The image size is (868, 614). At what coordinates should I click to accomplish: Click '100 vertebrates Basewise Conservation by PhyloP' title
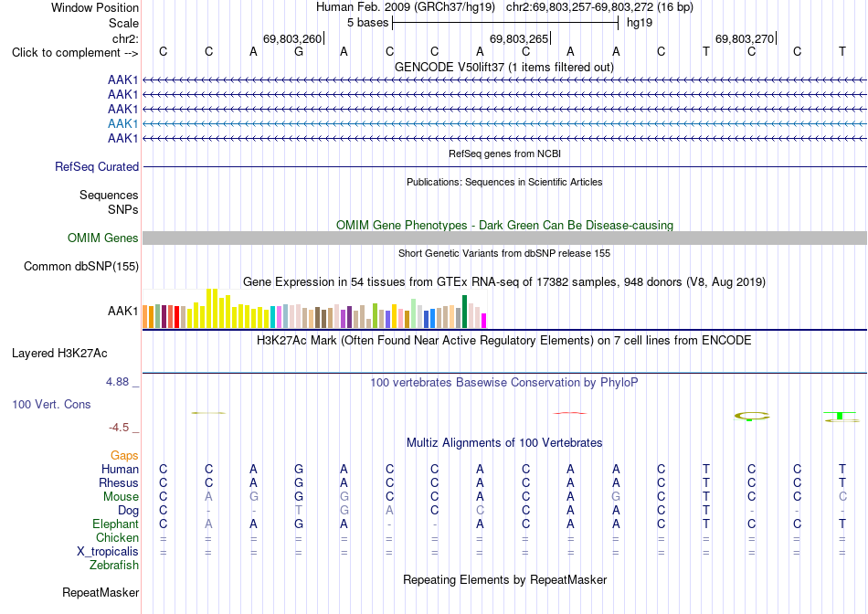pos(504,383)
